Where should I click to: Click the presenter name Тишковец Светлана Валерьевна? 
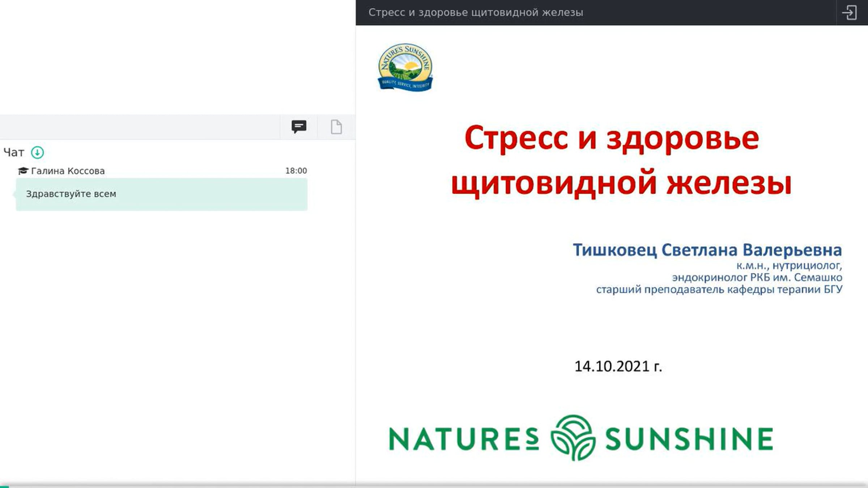707,250
